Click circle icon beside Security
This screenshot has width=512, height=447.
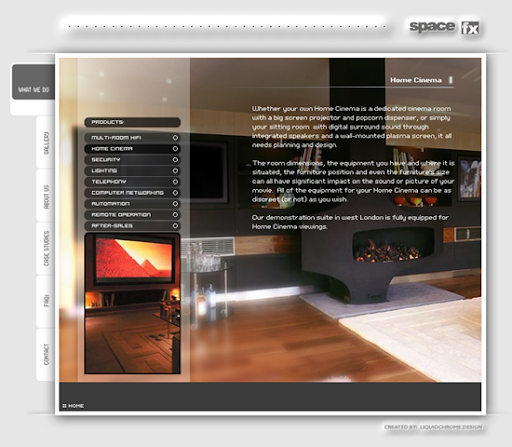[175, 160]
